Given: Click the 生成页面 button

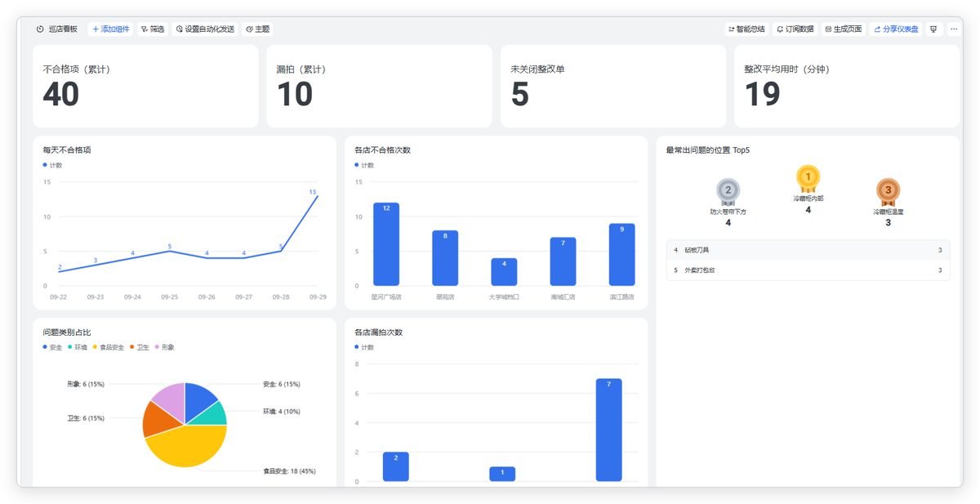Looking at the screenshot, I should 844,29.
